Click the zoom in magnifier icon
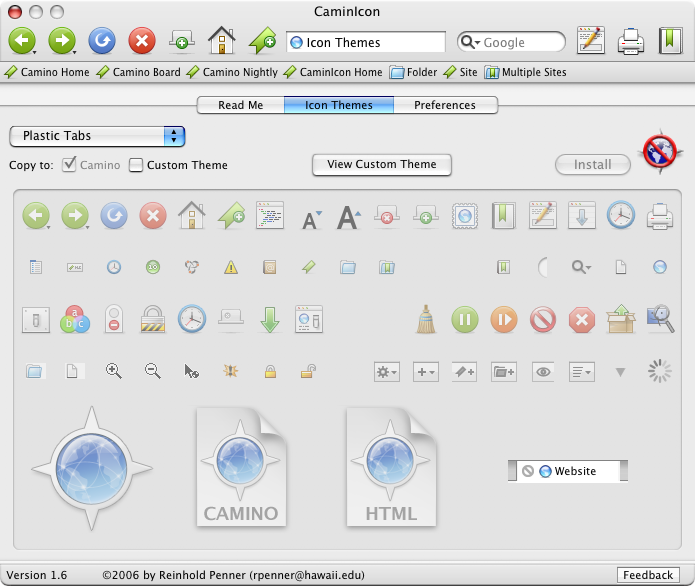The width and height of the screenshot is (695, 586). click(x=113, y=371)
